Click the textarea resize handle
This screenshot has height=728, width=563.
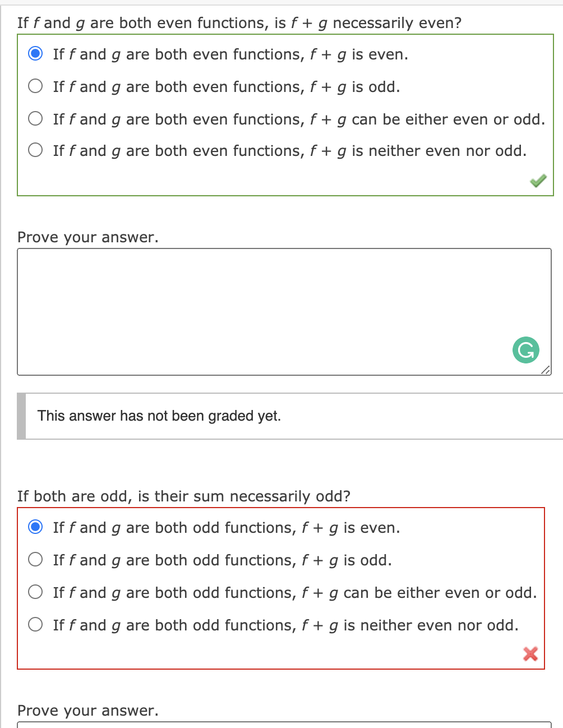click(x=546, y=370)
